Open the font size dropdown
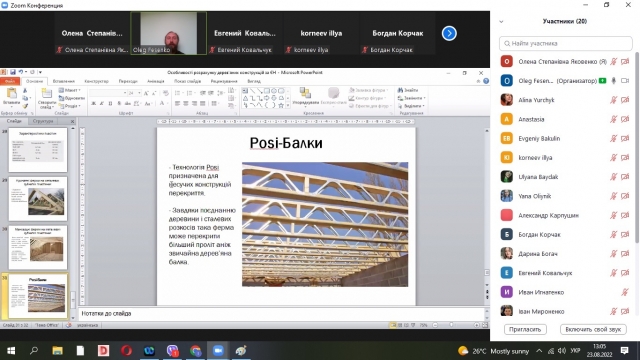The image size is (640, 360). coord(139,93)
